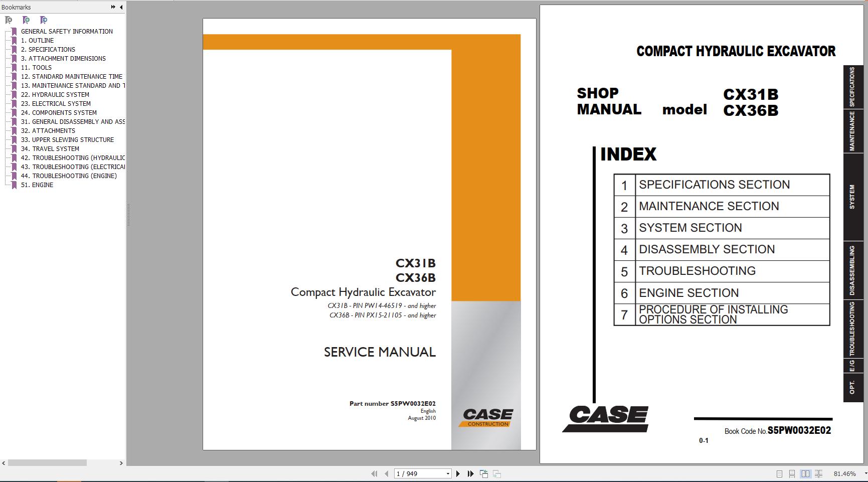Click bookmark ribbon icon beside 11. TOOLS

[x=14, y=67]
